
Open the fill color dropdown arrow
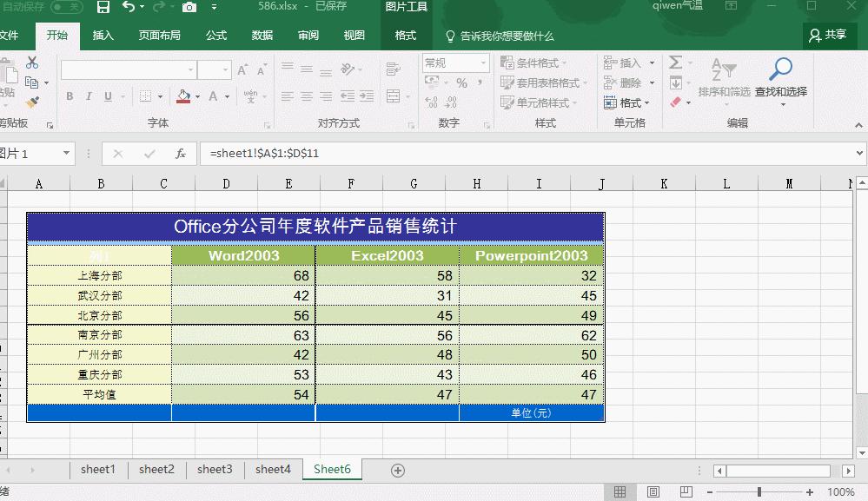[197, 97]
